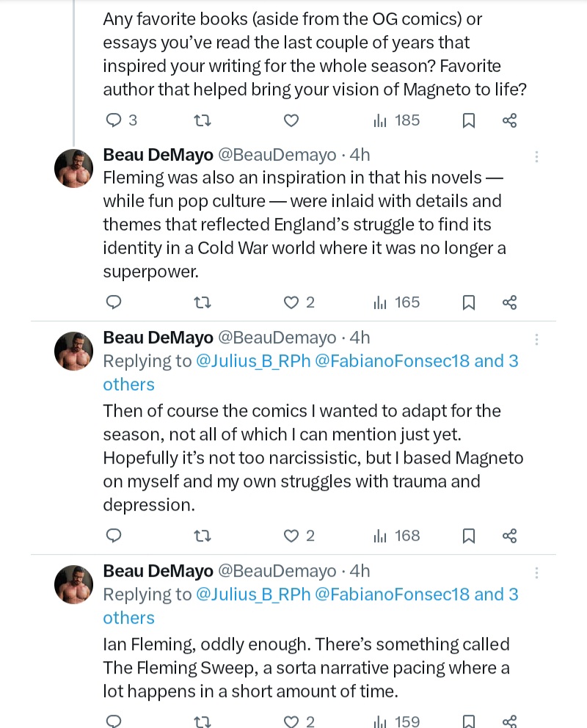
Task: Open the @BeauDemayo handle on the Magneto tweet
Action: (277, 338)
